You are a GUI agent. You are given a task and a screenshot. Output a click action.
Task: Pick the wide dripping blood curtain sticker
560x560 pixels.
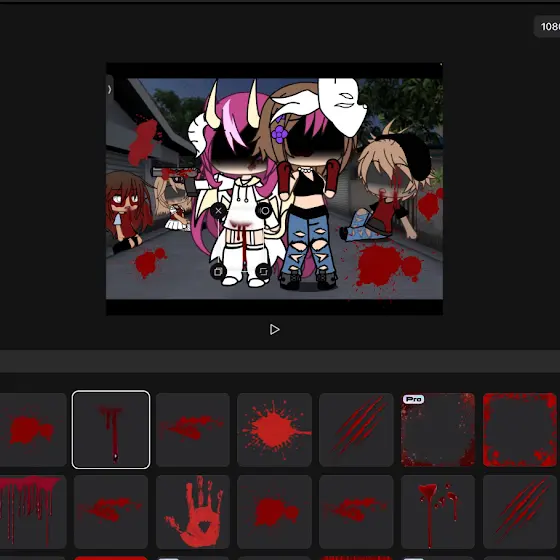tap(30, 512)
